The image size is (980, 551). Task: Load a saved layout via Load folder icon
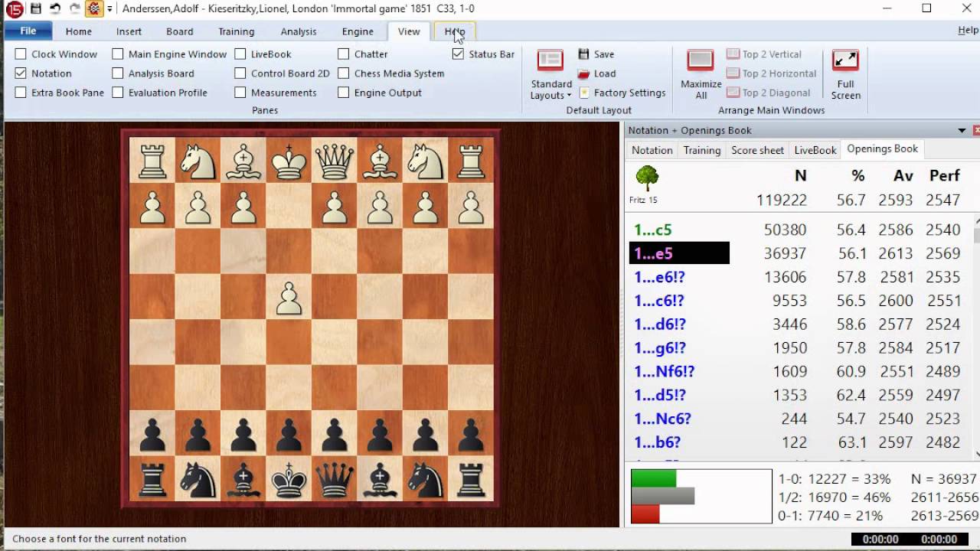click(596, 73)
